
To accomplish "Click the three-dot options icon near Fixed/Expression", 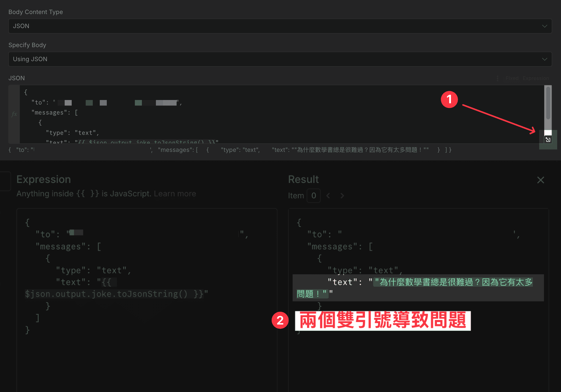I will (x=497, y=78).
